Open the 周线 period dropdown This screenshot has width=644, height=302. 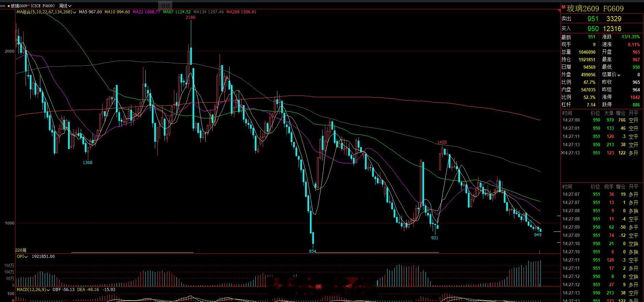pos(65,6)
